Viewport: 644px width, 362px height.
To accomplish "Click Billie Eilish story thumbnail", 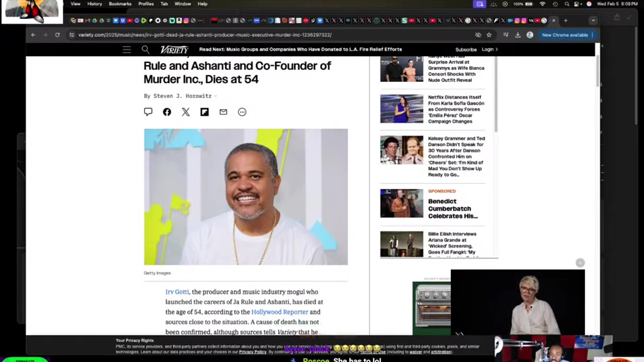I will (x=401, y=244).
